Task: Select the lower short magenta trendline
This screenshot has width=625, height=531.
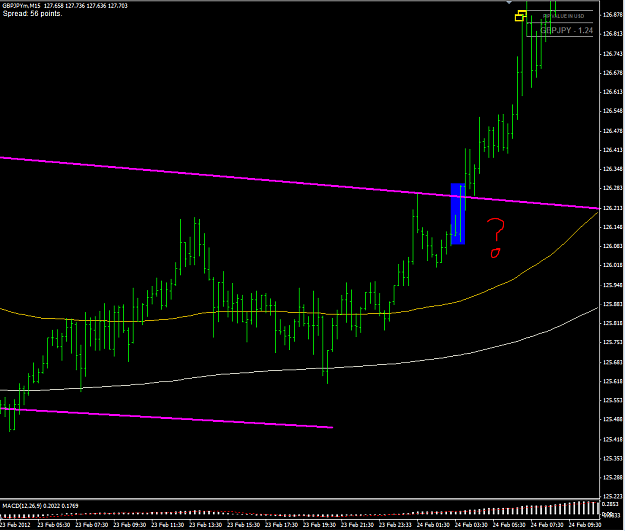Action: point(166,418)
